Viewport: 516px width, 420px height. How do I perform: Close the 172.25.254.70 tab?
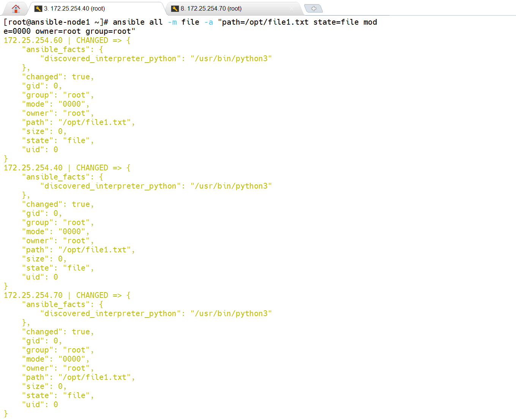pos(292,8)
